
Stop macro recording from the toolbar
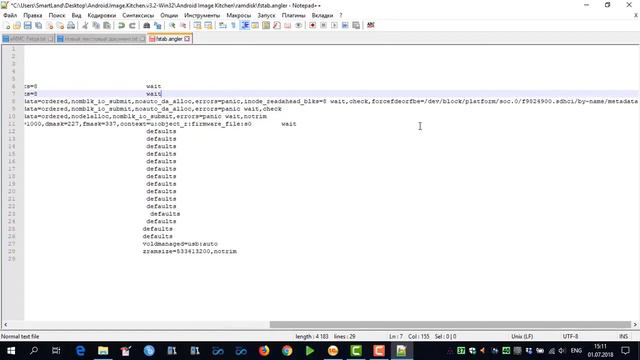(323, 25)
